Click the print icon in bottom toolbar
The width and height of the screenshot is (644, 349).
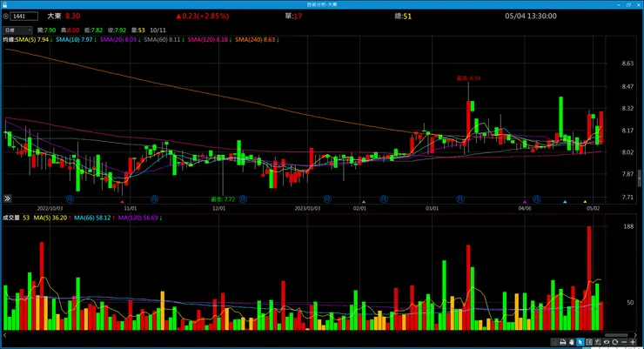563,342
